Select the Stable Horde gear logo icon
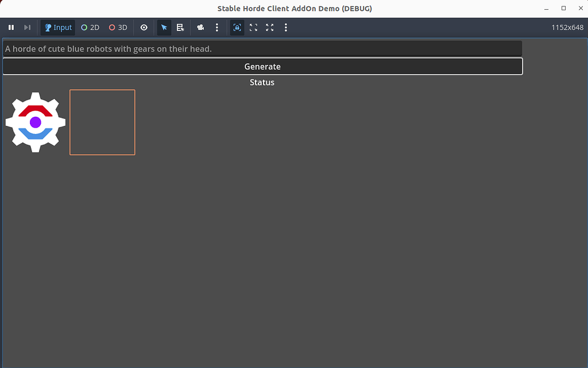This screenshot has width=588, height=368. tap(35, 121)
